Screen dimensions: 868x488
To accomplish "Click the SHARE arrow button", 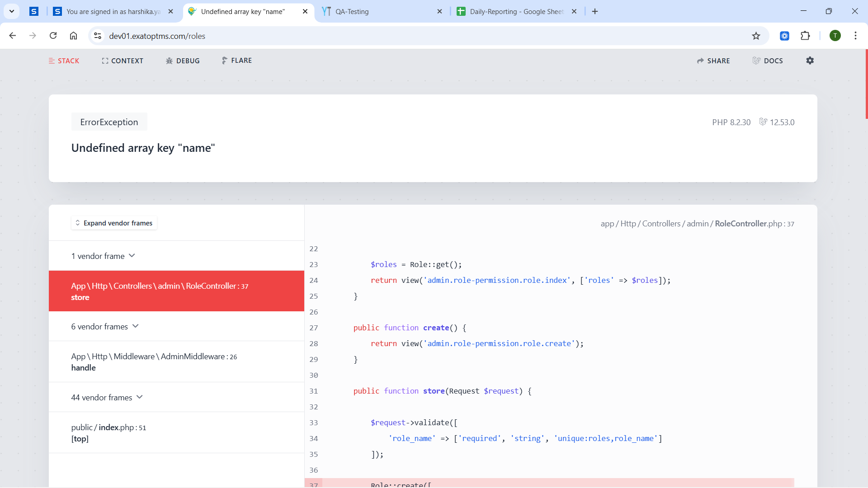I will [x=713, y=61].
